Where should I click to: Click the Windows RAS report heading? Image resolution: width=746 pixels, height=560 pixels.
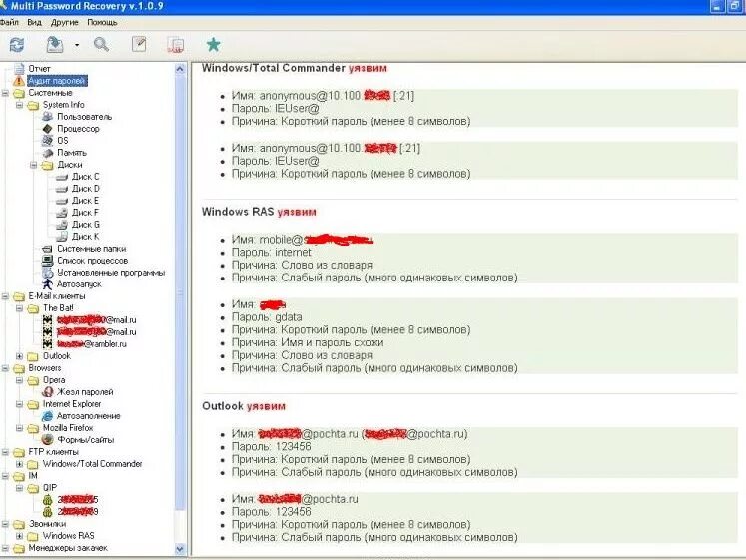[x=259, y=212]
